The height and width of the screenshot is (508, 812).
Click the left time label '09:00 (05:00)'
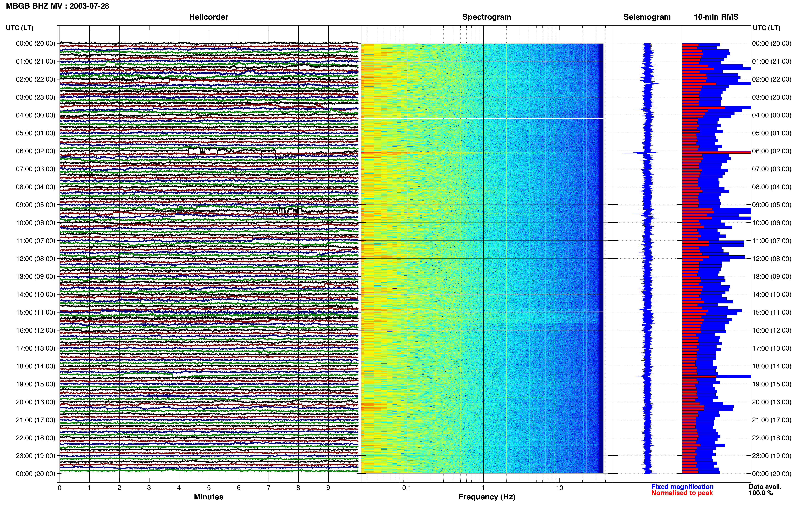point(36,205)
